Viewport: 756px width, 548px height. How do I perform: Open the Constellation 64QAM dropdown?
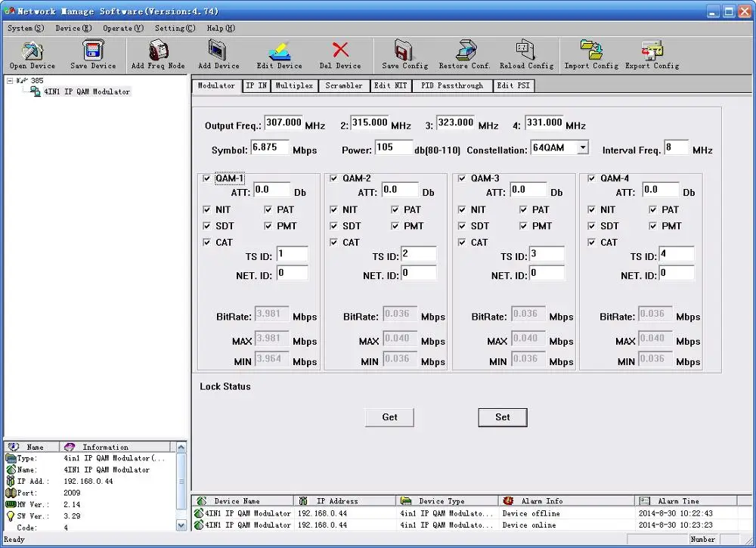tap(582, 148)
